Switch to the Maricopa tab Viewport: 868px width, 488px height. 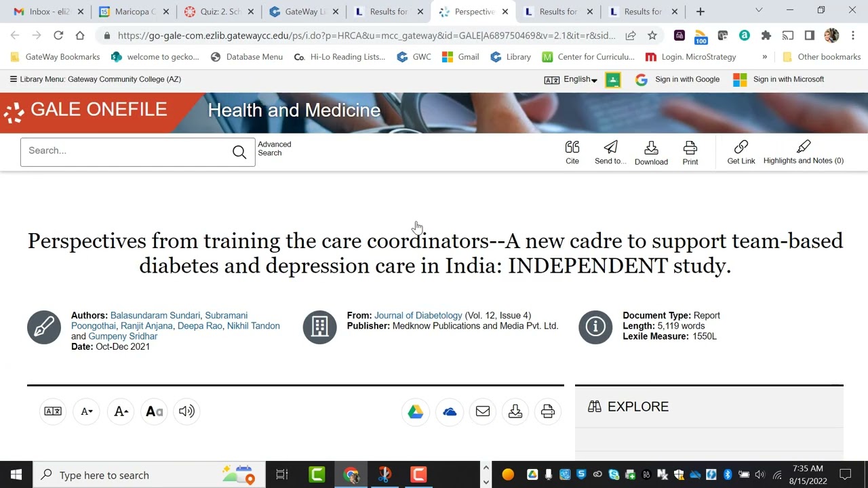(133, 12)
